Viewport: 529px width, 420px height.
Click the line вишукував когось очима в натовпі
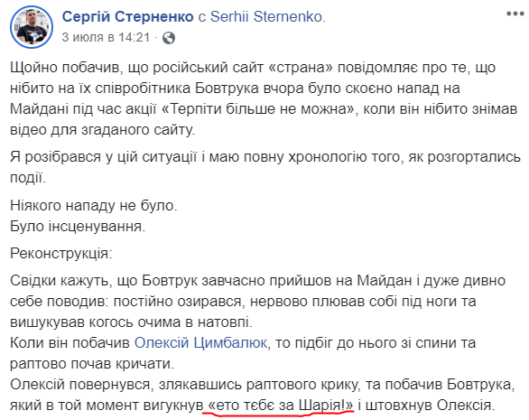[x=131, y=322]
